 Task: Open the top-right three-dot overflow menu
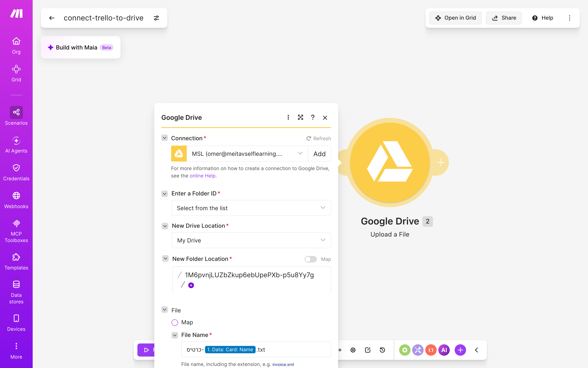[570, 18]
